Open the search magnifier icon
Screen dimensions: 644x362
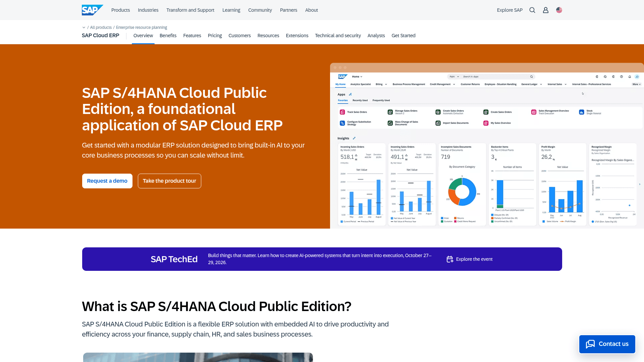(532, 10)
